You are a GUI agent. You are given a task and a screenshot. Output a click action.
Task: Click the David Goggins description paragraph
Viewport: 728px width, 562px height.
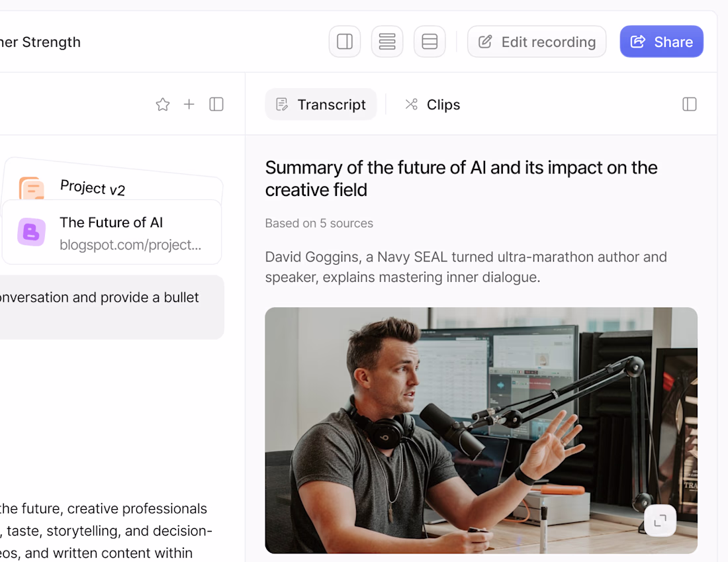(x=466, y=267)
